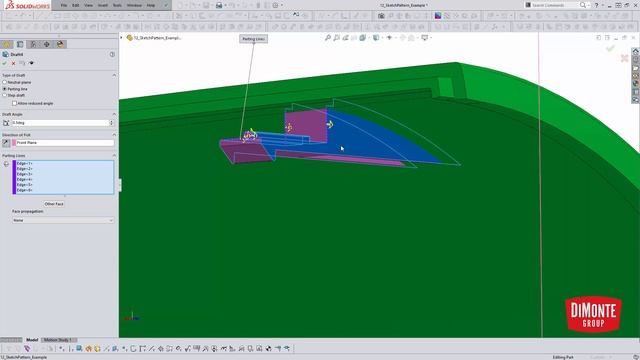
Task: Collapse the Direction of Pull section
Action: click(x=114, y=135)
